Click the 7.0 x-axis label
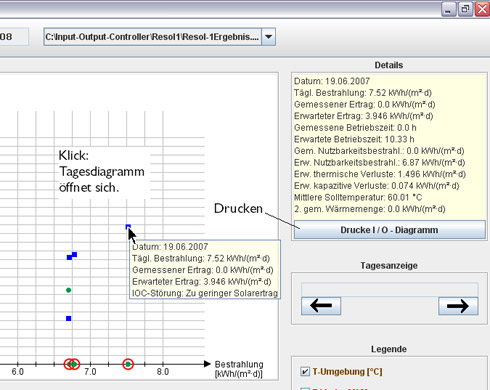The image size is (490, 390). pyautogui.click(x=90, y=371)
